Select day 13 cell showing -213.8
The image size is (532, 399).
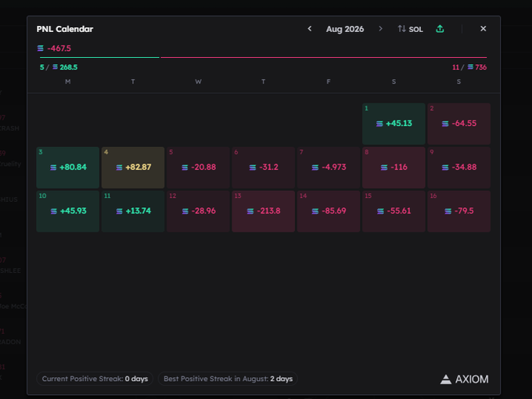point(264,211)
